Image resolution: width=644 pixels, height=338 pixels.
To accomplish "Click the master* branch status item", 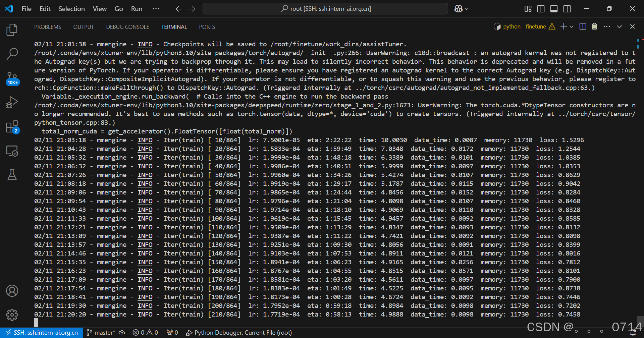I will (101, 333).
